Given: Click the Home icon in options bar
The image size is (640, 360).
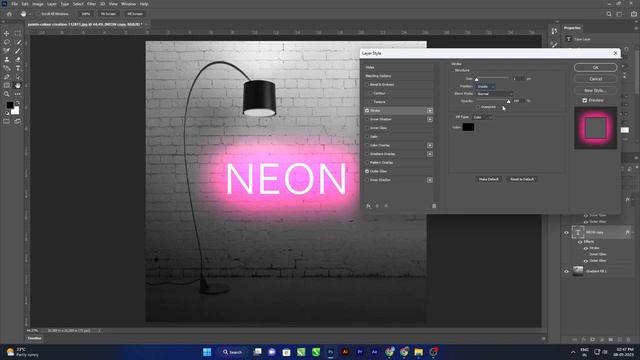Looking at the screenshot, I should click(9, 14).
